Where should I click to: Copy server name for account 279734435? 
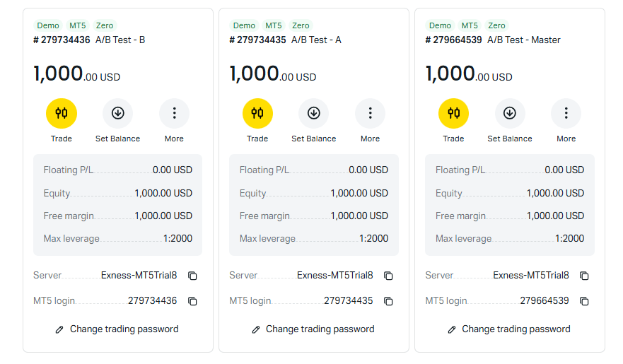[x=388, y=276]
